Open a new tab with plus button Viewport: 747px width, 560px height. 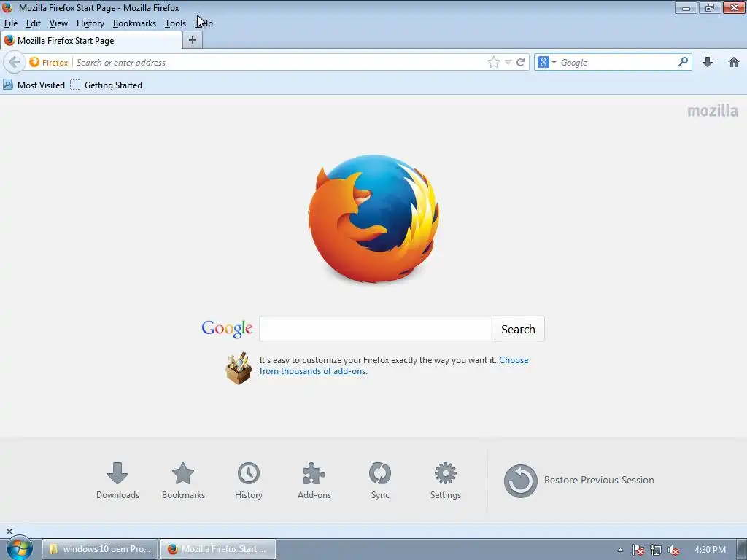point(193,41)
